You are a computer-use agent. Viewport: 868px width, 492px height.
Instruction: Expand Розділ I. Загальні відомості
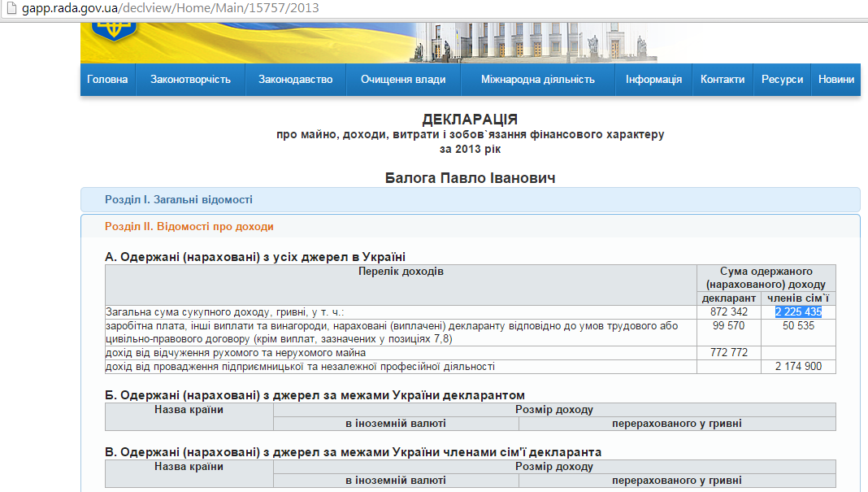click(179, 199)
